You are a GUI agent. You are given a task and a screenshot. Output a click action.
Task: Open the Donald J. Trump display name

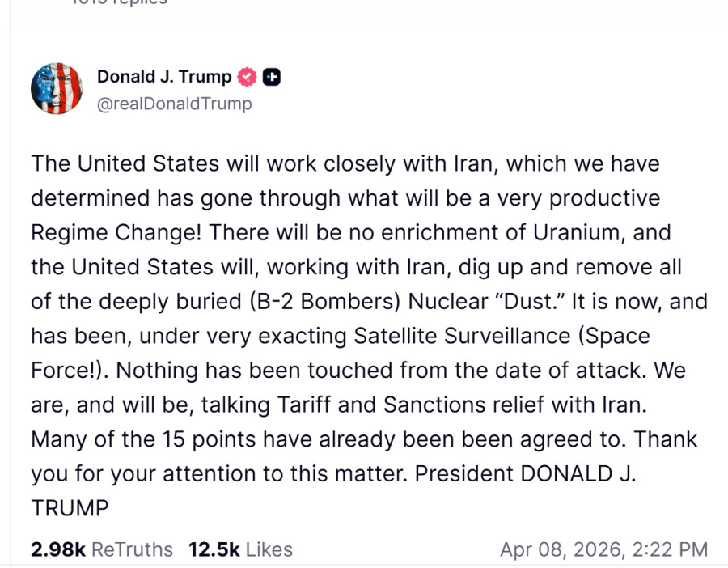[x=164, y=77]
